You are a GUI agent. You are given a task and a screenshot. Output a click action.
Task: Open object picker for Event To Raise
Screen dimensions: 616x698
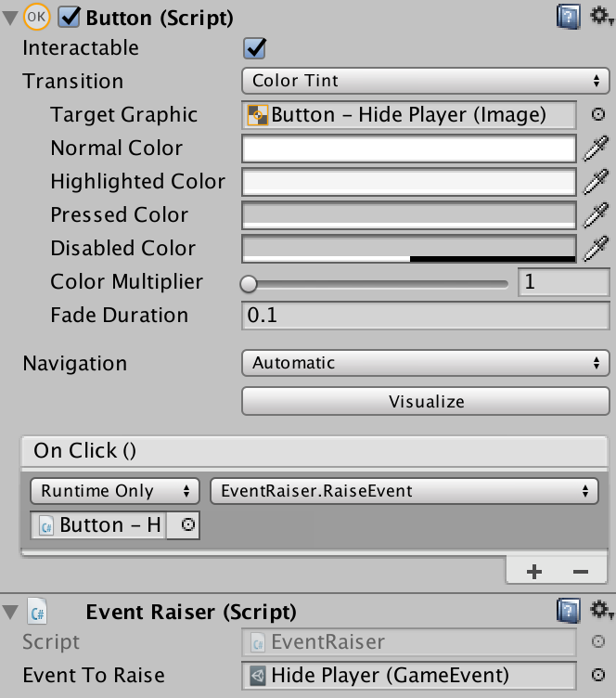coord(598,675)
